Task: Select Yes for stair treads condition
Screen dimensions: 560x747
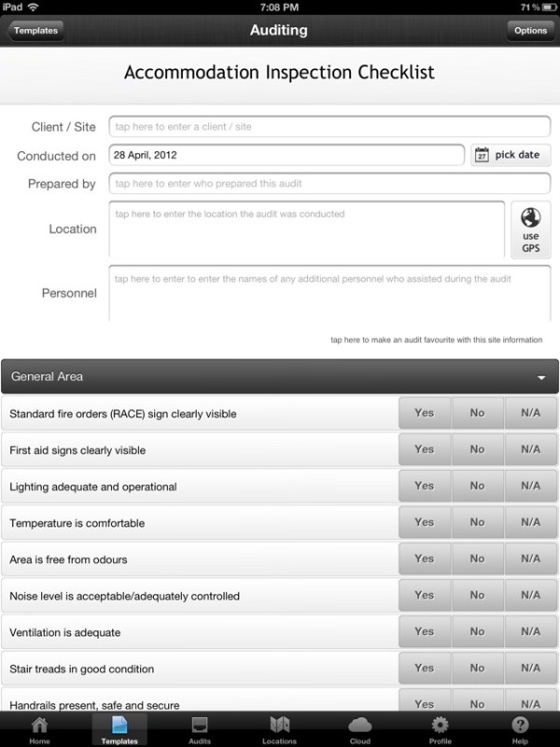Action: tap(425, 668)
